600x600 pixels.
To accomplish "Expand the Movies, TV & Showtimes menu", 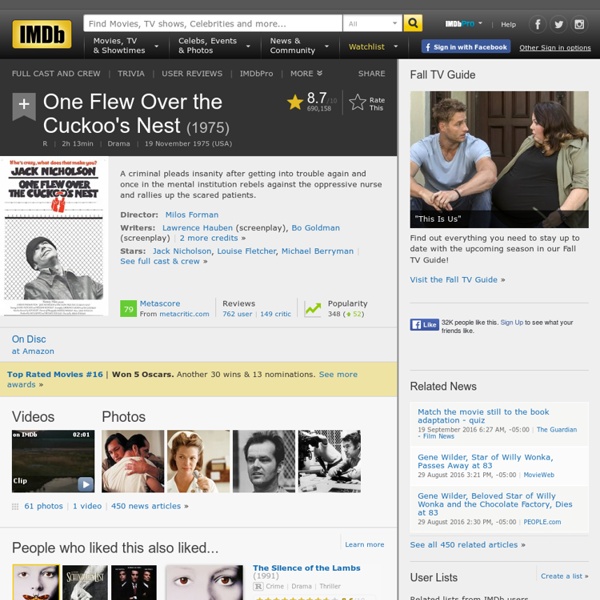I will [126, 46].
